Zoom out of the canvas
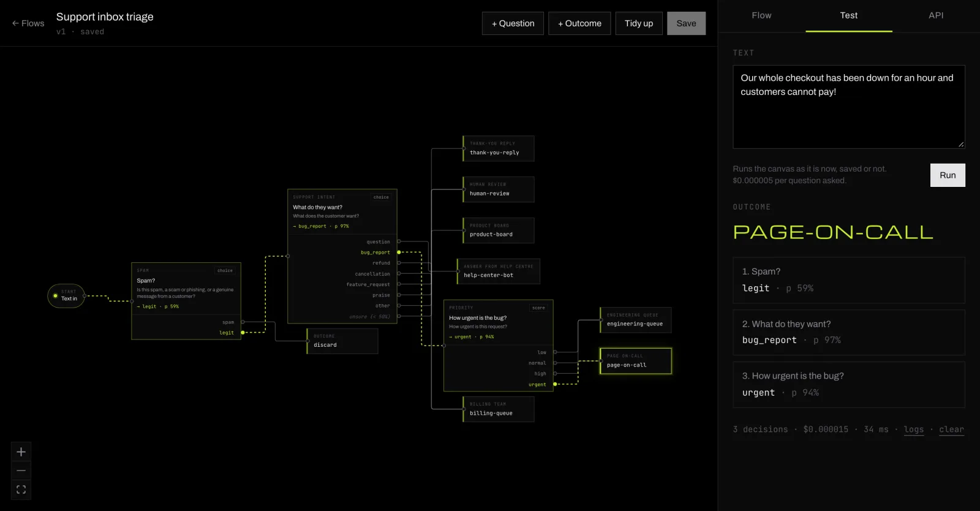 coord(21,471)
